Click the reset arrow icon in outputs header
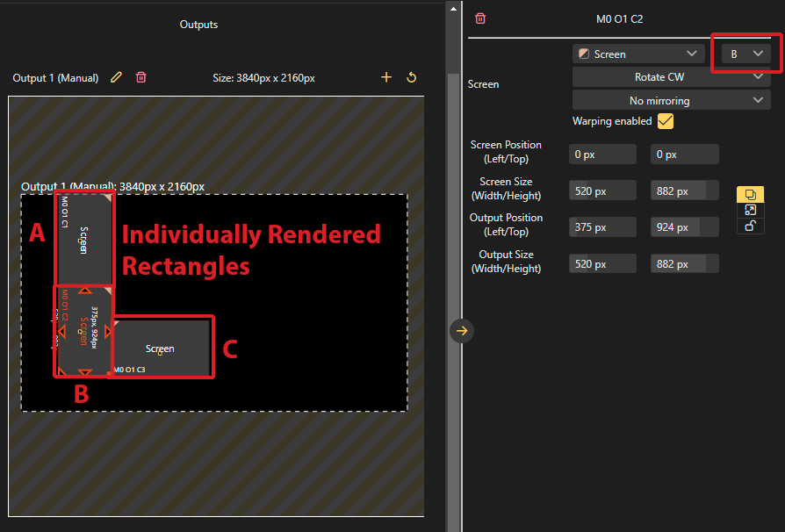The width and height of the screenshot is (785, 532). coord(411,77)
